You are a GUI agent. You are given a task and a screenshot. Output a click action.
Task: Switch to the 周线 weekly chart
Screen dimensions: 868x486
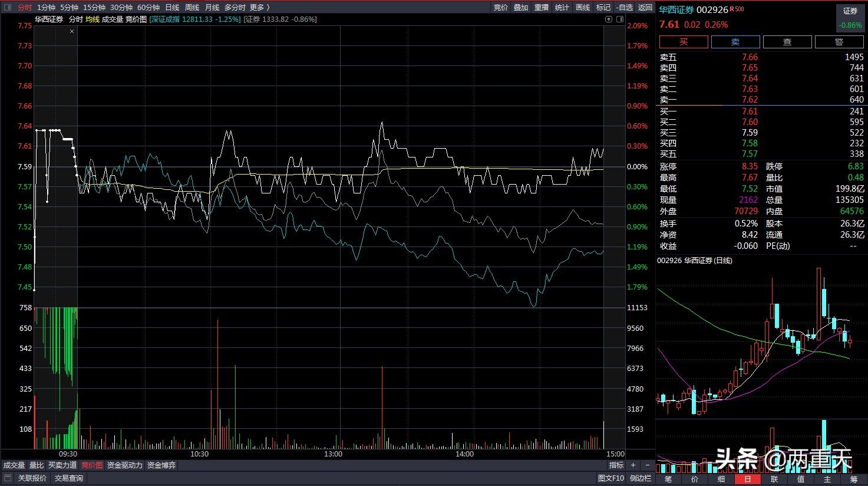[x=192, y=7]
